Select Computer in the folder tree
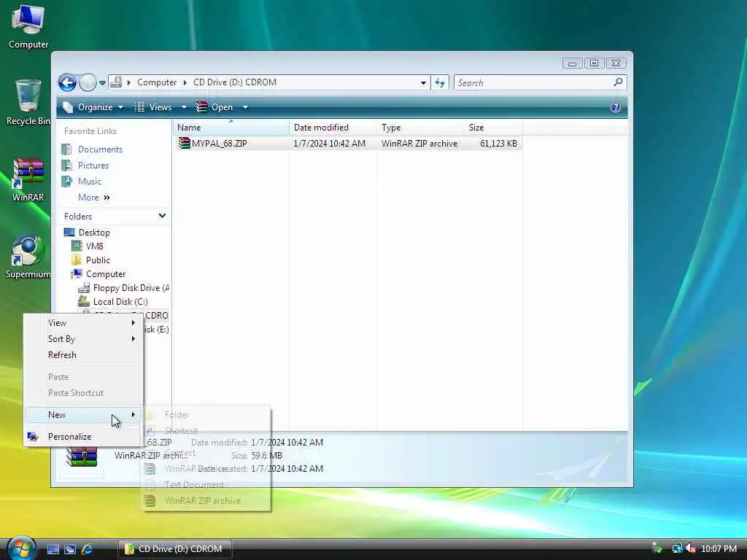 pos(106,274)
